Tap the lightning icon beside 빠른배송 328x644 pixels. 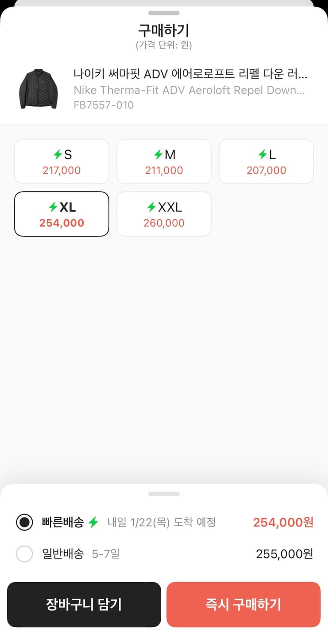(93, 522)
